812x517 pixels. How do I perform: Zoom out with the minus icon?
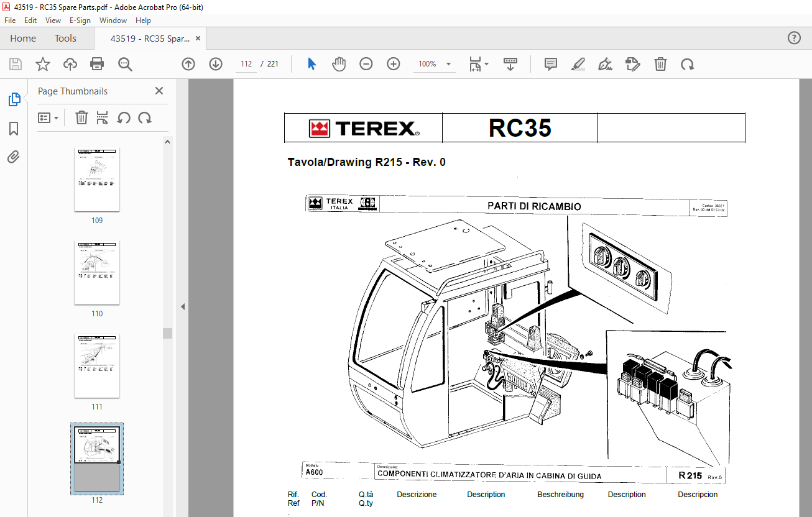pos(366,64)
